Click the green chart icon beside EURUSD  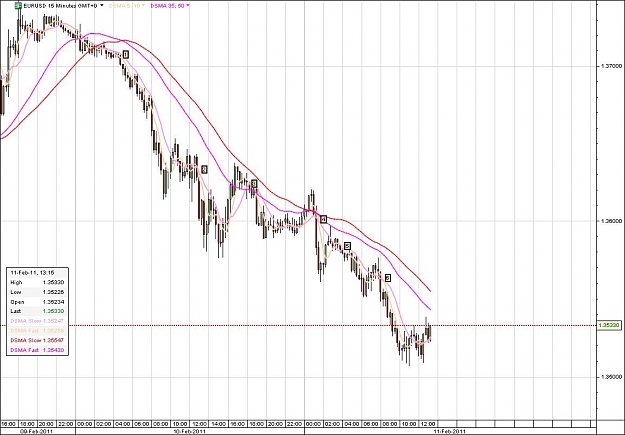coord(18,6)
